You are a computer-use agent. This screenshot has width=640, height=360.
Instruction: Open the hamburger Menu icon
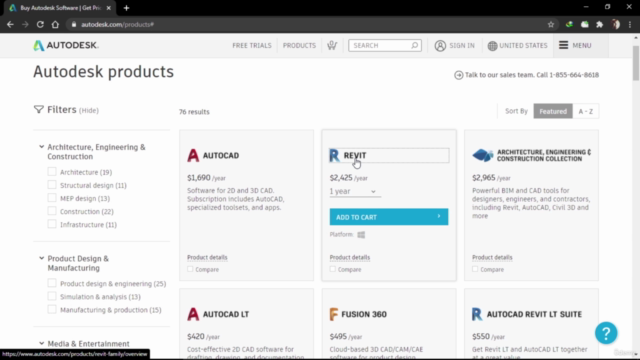[x=563, y=45]
